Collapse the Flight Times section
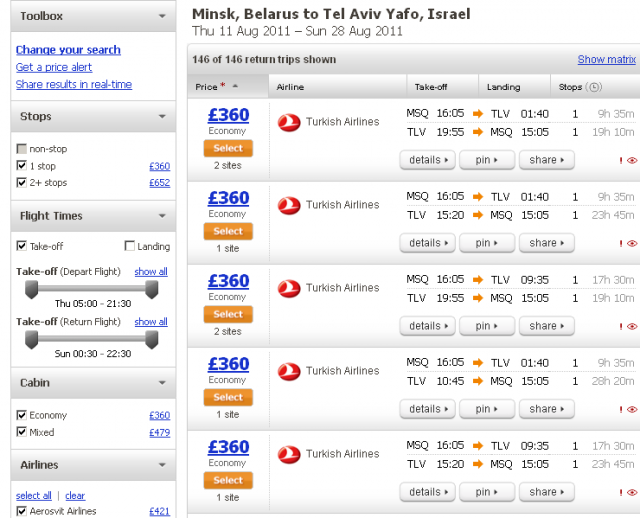 click(x=162, y=216)
